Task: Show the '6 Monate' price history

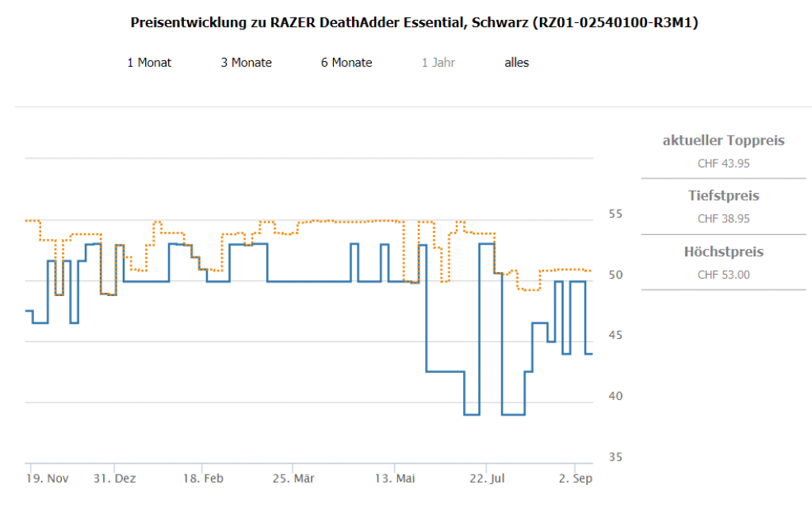Action: click(347, 63)
